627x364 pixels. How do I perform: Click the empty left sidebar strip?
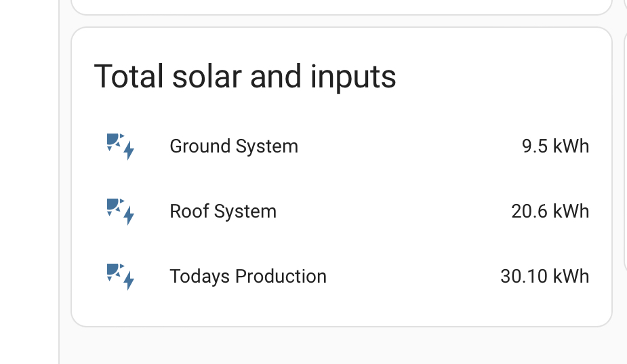pos(29,182)
